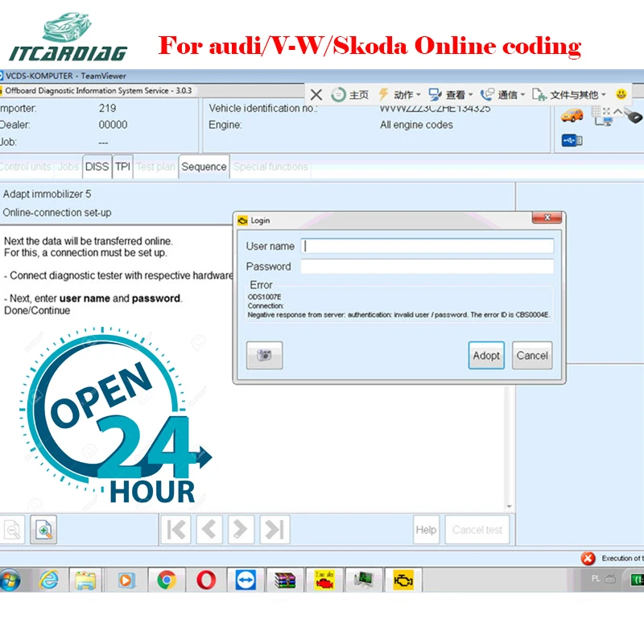The image size is (644, 644).
Task: Click Cancel in the Login dialog
Action: pos(532,355)
